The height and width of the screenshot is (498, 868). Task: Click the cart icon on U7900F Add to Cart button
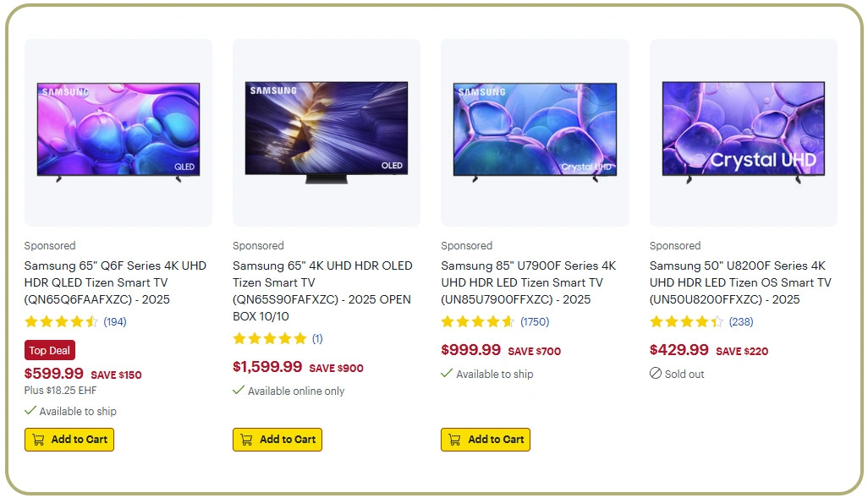point(455,439)
